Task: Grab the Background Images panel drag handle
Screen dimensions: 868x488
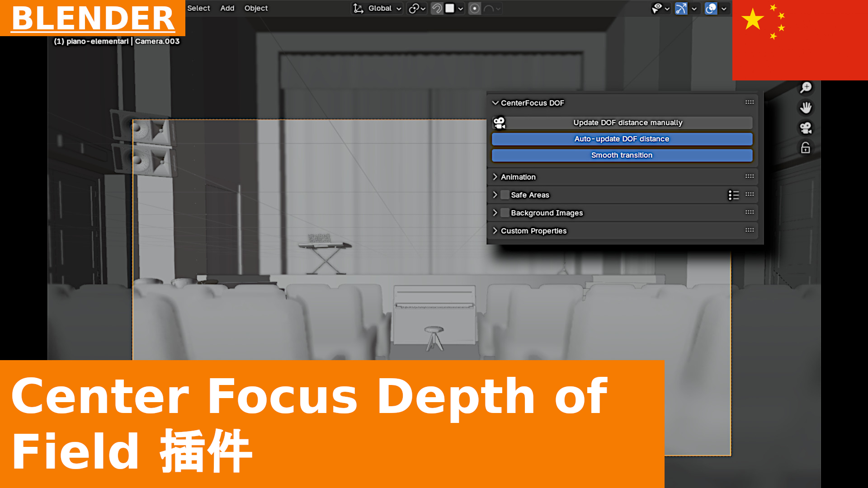Action: [x=750, y=212]
